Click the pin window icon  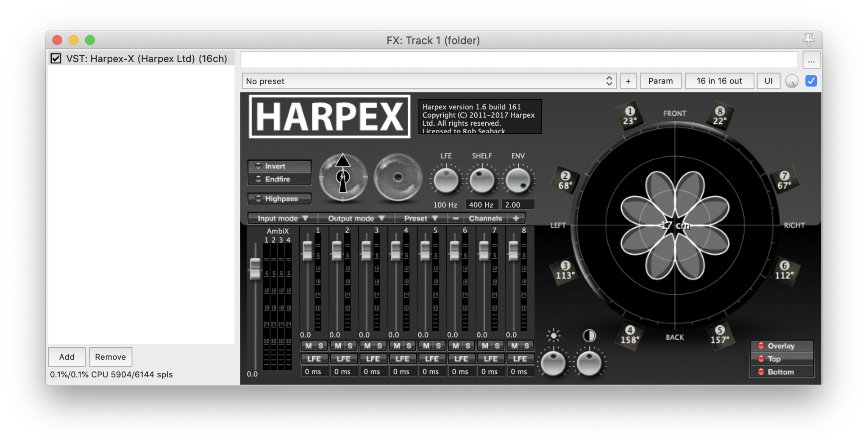tap(809, 40)
